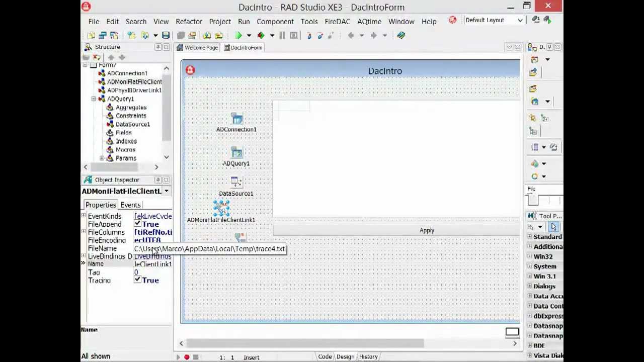The width and height of the screenshot is (644, 362).
Task: Click the Pause toolbar icon
Action: click(x=282, y=36)
